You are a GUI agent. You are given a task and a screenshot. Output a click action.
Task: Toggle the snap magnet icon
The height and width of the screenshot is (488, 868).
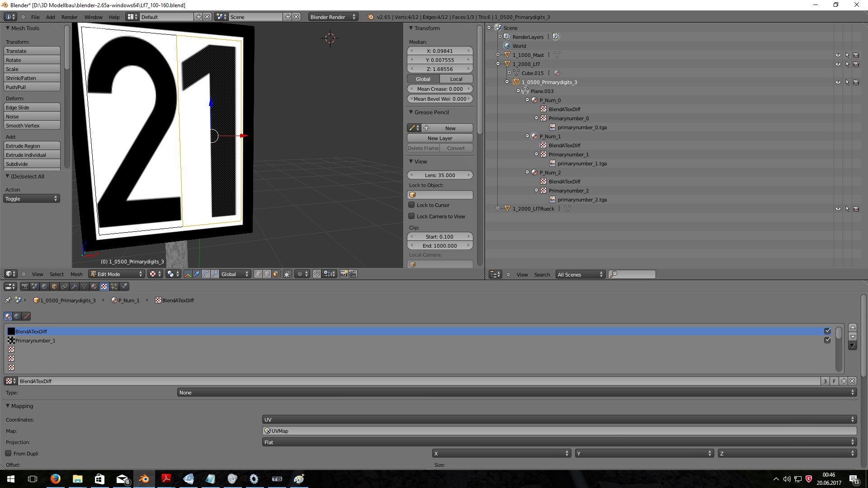tap(317, 274)
